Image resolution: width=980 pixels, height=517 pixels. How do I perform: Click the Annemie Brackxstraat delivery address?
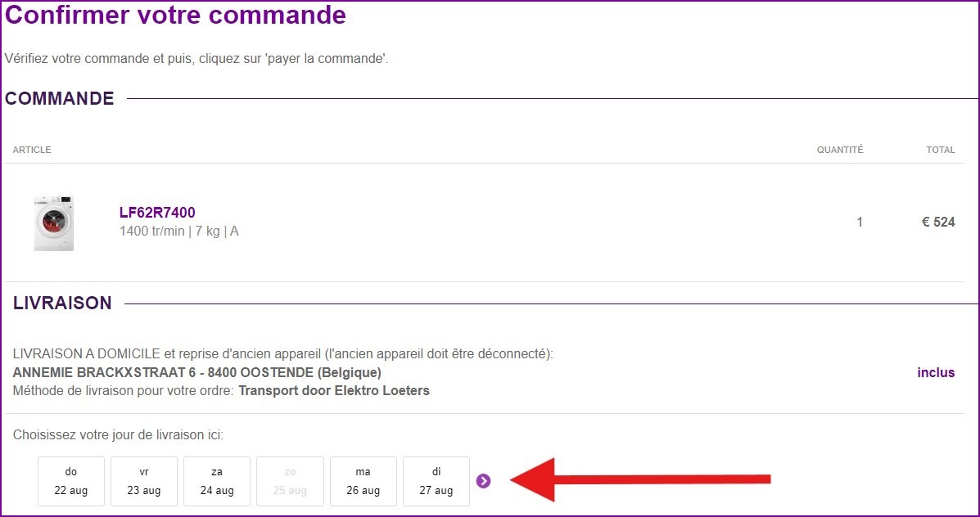pos(197,372)
